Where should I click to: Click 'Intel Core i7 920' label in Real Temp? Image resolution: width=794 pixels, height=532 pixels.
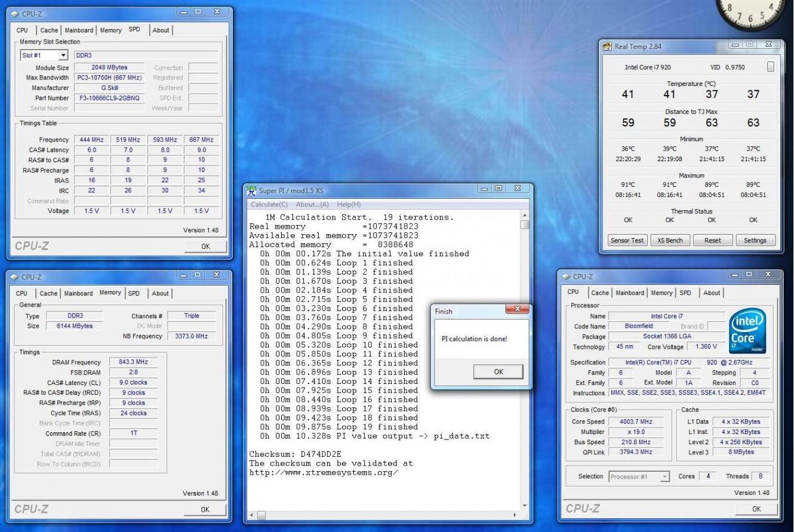(x=649, y=67)
